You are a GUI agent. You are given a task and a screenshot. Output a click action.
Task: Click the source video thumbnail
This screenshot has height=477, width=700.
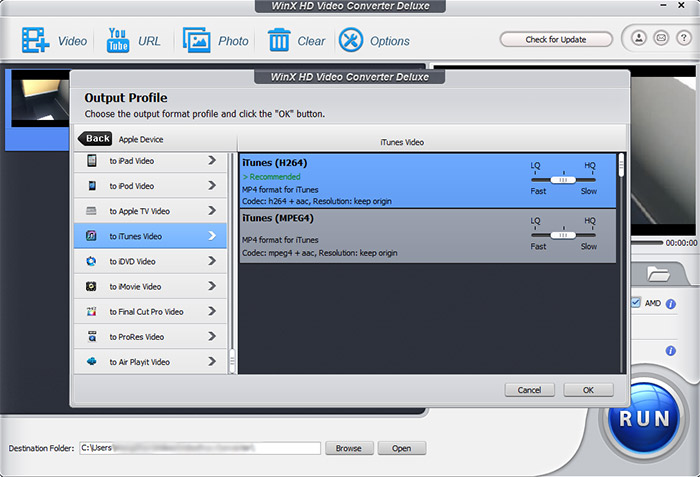41,98
